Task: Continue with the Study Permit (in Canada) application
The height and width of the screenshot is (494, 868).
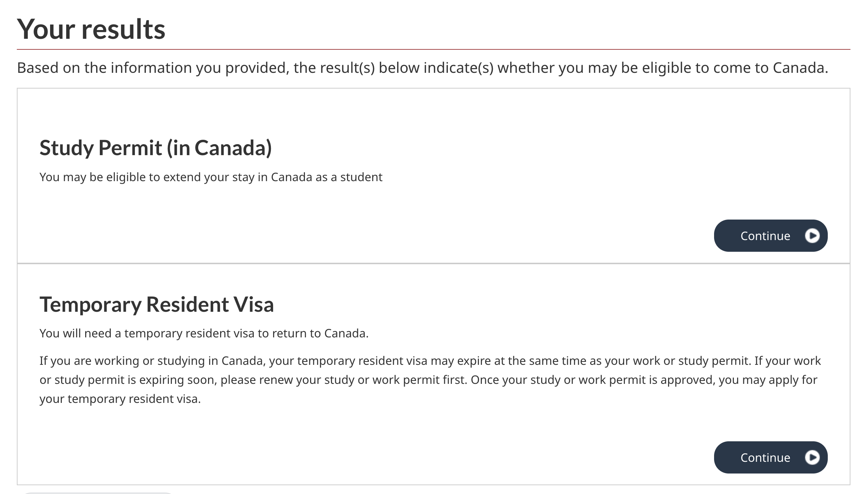Action: (x=770, y=236)
